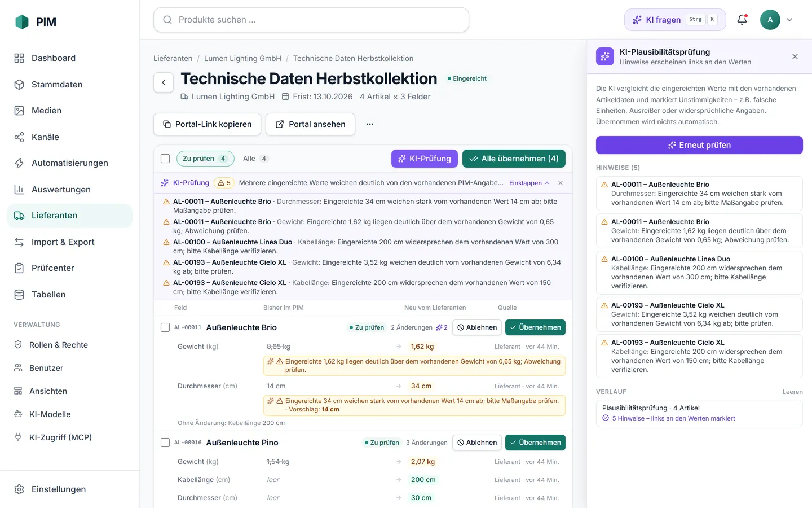The image size is (812, 508).
Task: Click the Vorschlag 14 cm suggestion
Action: click(314, 409)
